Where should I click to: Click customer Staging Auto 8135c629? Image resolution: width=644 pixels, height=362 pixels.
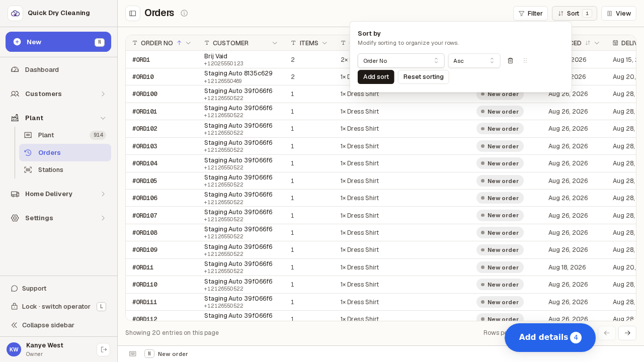[x=238, y=73]
